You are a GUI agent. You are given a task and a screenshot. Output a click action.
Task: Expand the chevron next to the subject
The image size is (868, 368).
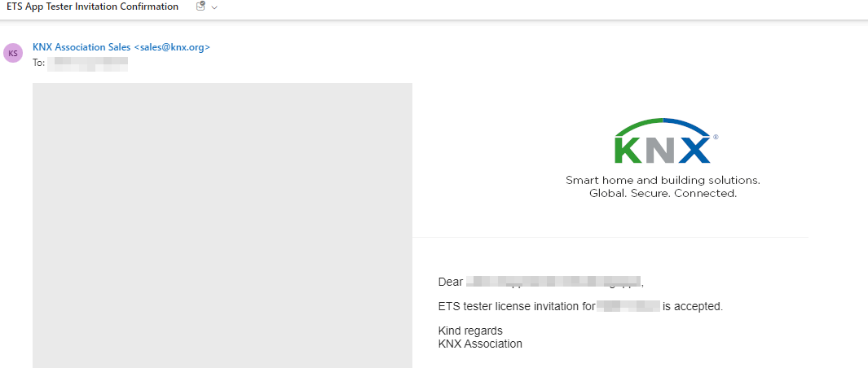click(214, 7)
